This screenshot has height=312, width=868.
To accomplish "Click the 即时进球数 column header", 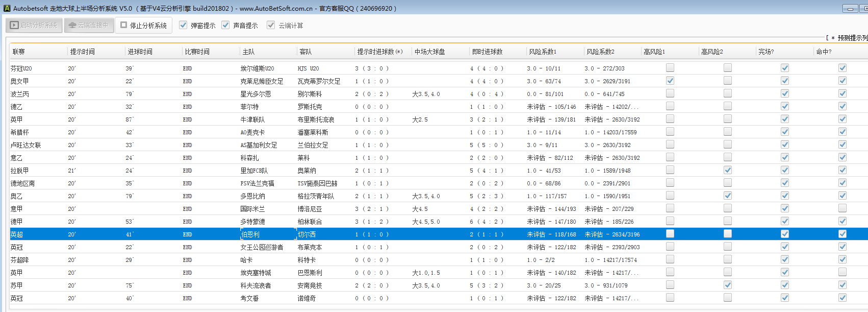I will 487,52.
